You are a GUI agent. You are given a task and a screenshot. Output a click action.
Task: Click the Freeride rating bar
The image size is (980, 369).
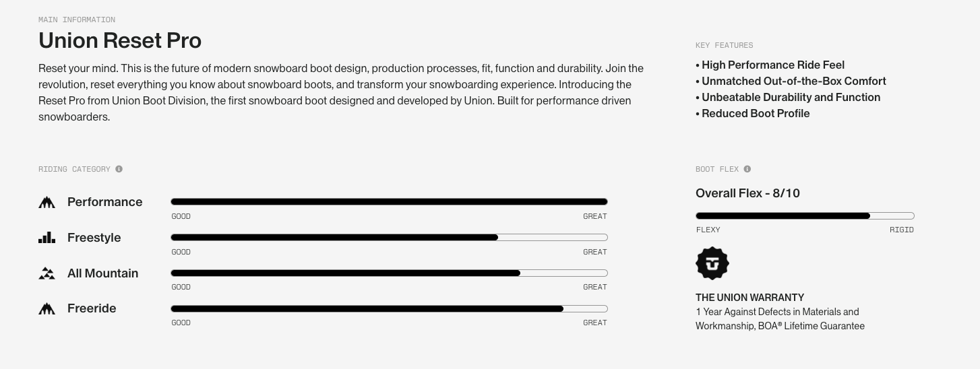pyautogui.click(x=389, y=308)
